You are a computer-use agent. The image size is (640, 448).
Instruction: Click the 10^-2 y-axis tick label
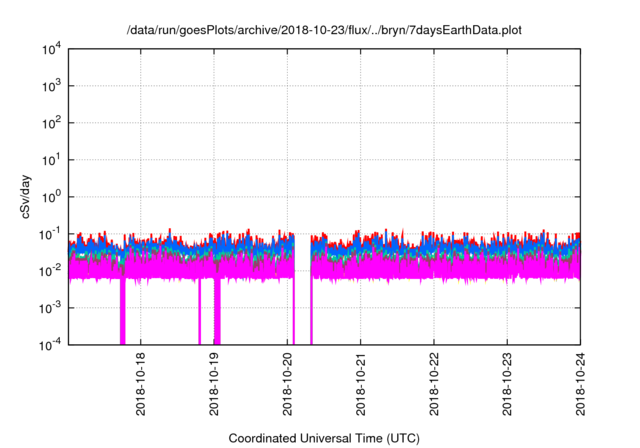point(51,271)
